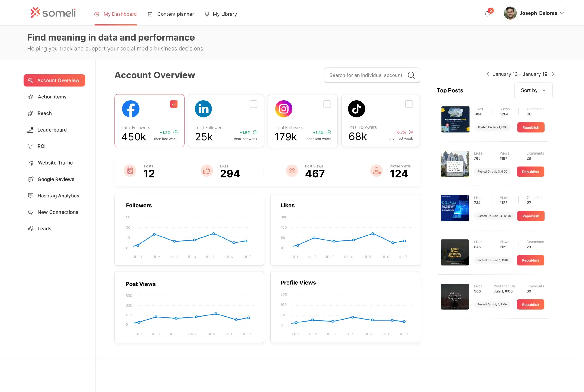
Task: Click the Likes thumbs-up stat icon
Action: (x=206, y=171)
